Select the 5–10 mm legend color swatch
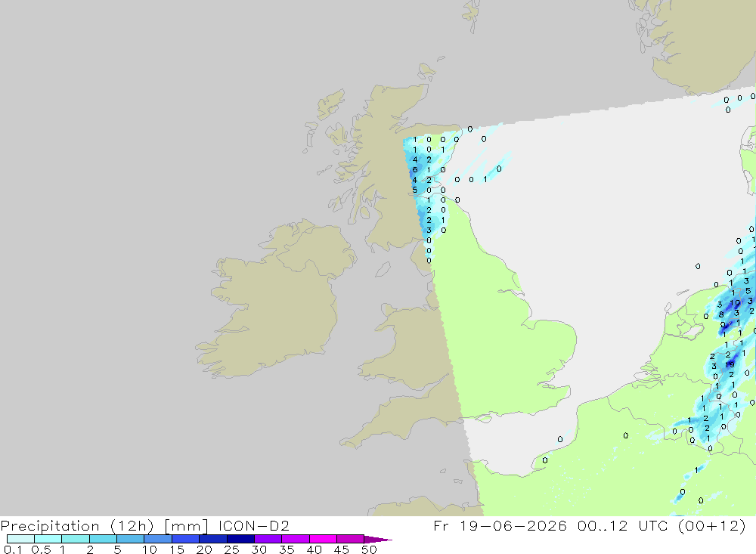The image size is (756, 554). tap(130, 539)
